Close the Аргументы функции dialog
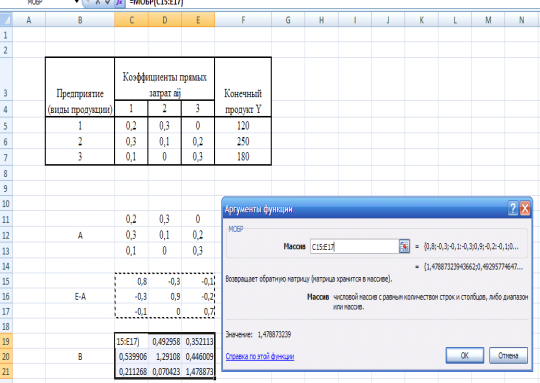The height and width of the screenshot is (383, 540). pyautogui.click(x=525, y=208)
